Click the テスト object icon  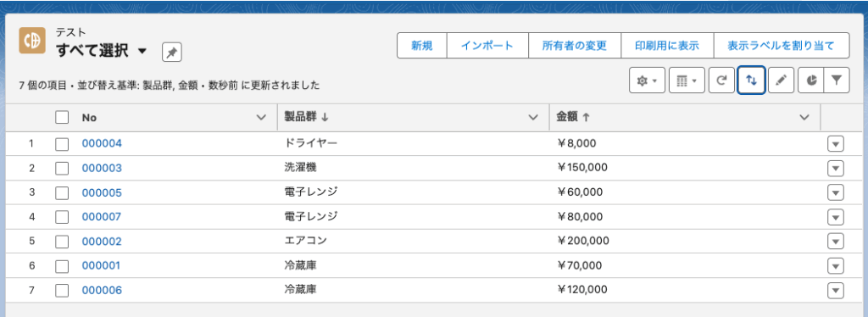click(x=32, y=41)
